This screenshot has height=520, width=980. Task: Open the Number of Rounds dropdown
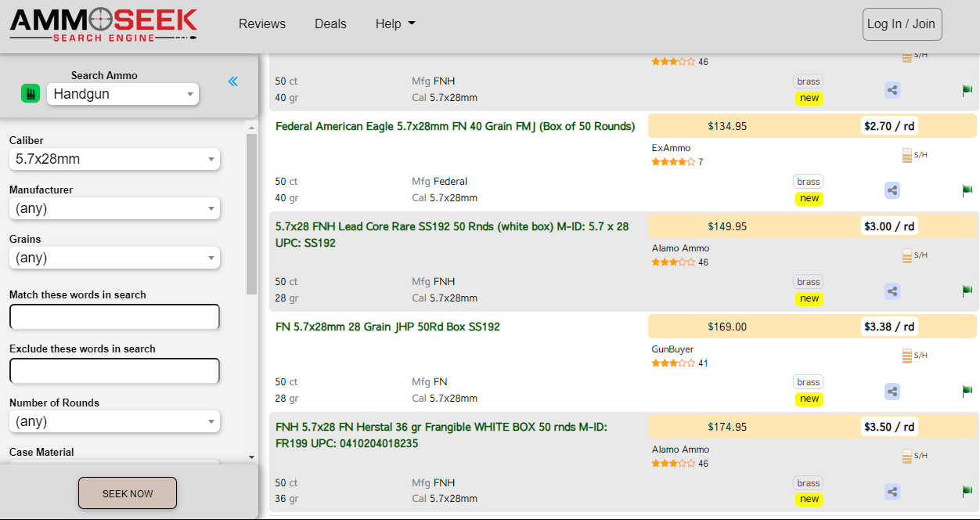114,421
